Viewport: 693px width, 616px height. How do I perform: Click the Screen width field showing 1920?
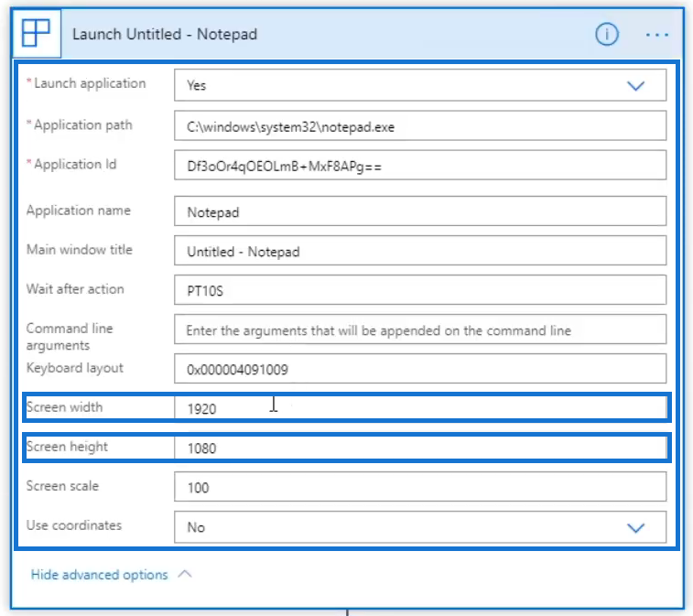pyautogui.click(x=420, y=408)
